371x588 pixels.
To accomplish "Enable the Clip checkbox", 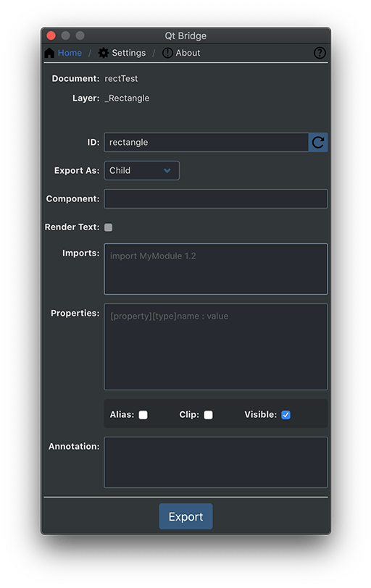I will 208,415.
